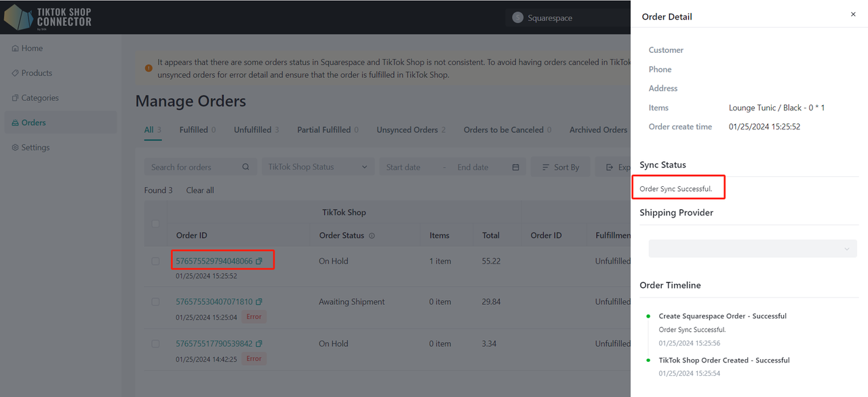The height and width of the screenshot is (397, 868).
Task: Expand the Shipping Provider dropdown
Action: pyautogui.click(x=753, y=249)
